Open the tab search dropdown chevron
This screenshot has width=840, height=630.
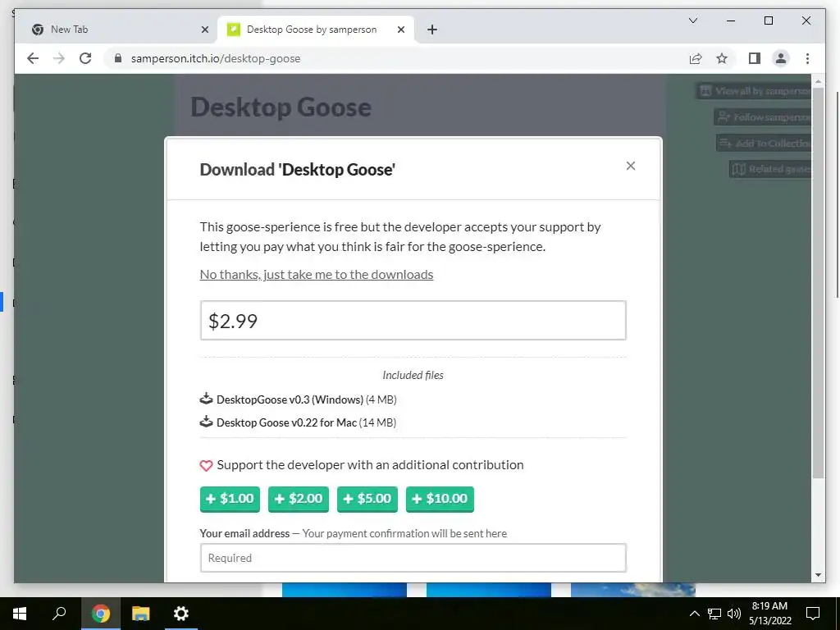coord(692,21)
